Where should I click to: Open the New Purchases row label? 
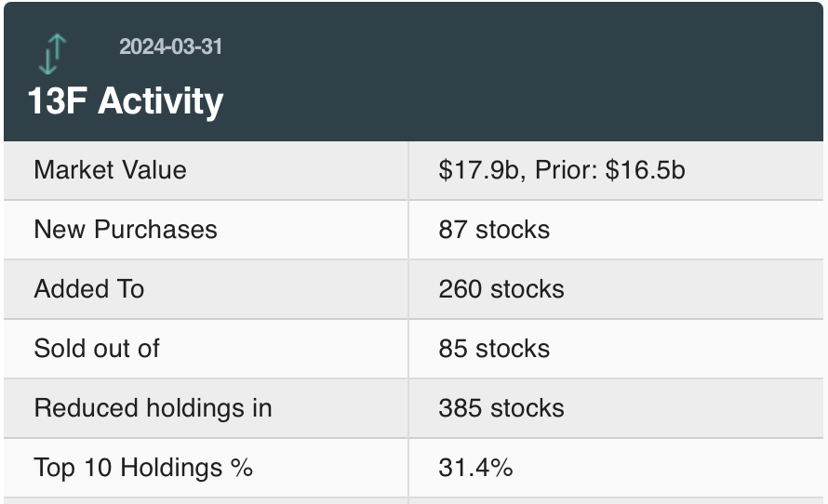click(126, 230)
